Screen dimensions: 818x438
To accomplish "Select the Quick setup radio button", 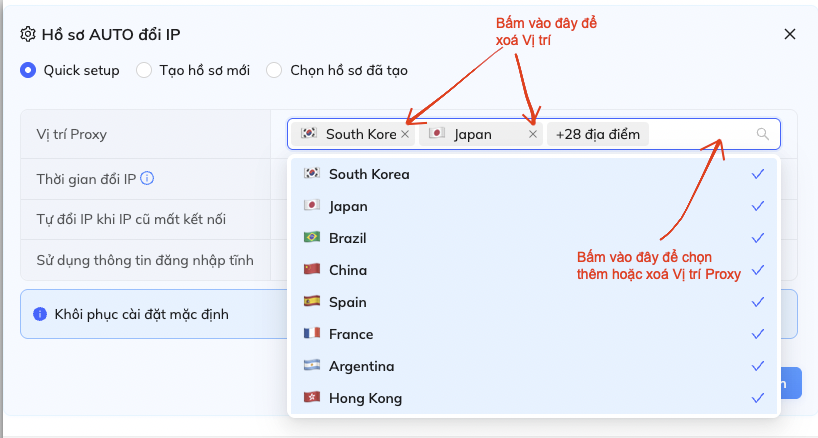I will (28, 70).
